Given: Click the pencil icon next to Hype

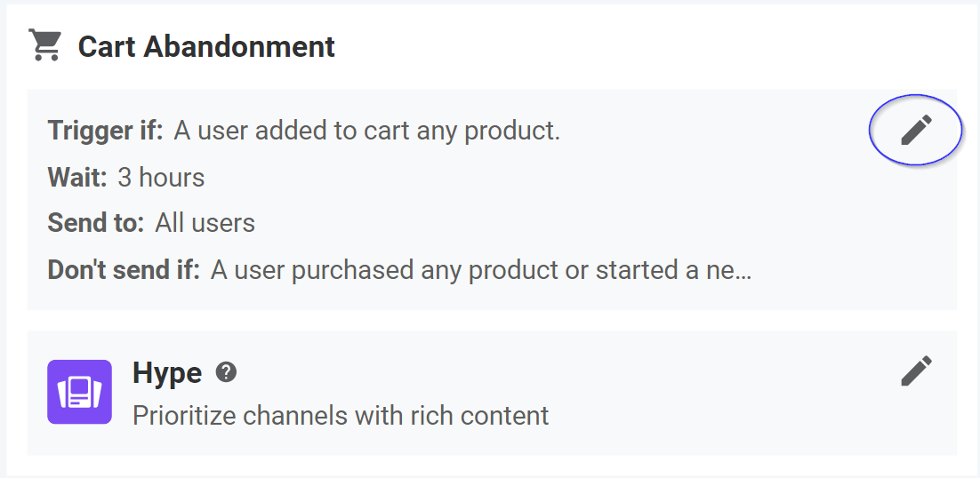Looking at the screenshot, I should click(916, 370).
